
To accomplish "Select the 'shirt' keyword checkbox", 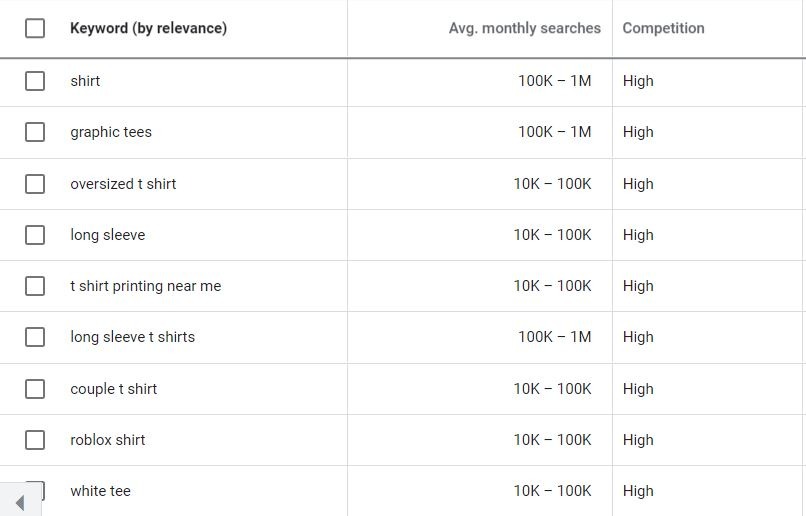I will [35, 81].
